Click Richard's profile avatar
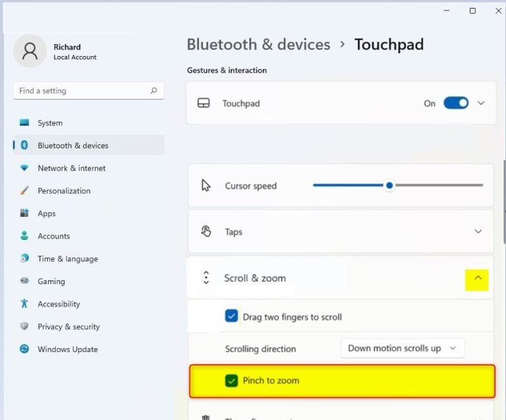Viewport: 506px width, 420px height. coord(30,51)
